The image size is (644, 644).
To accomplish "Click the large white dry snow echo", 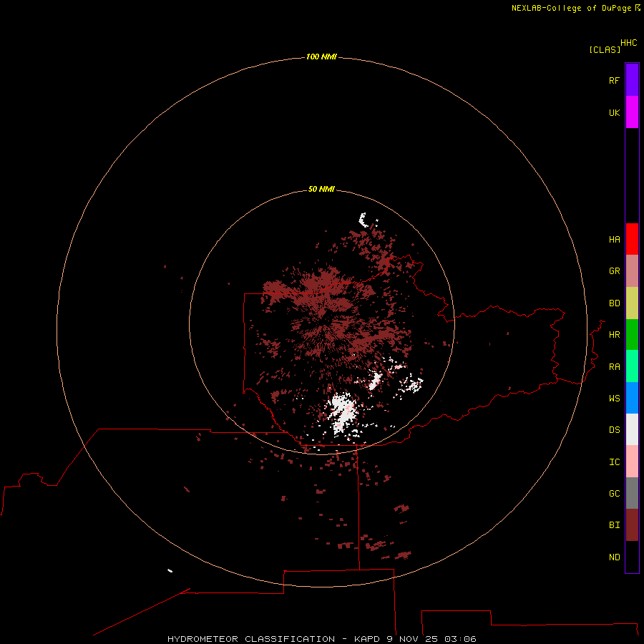I will (x=342, y=413).
